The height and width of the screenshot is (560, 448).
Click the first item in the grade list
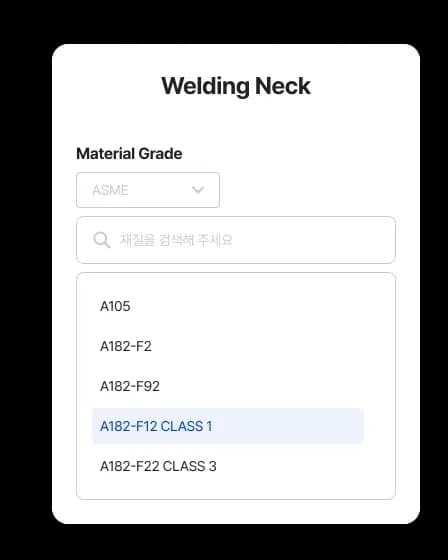coord(228,306)
